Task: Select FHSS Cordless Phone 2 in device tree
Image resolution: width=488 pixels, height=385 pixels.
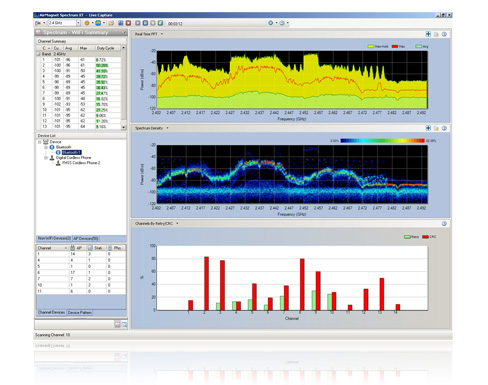Action: pyautogui.click(x=81, y=163)
